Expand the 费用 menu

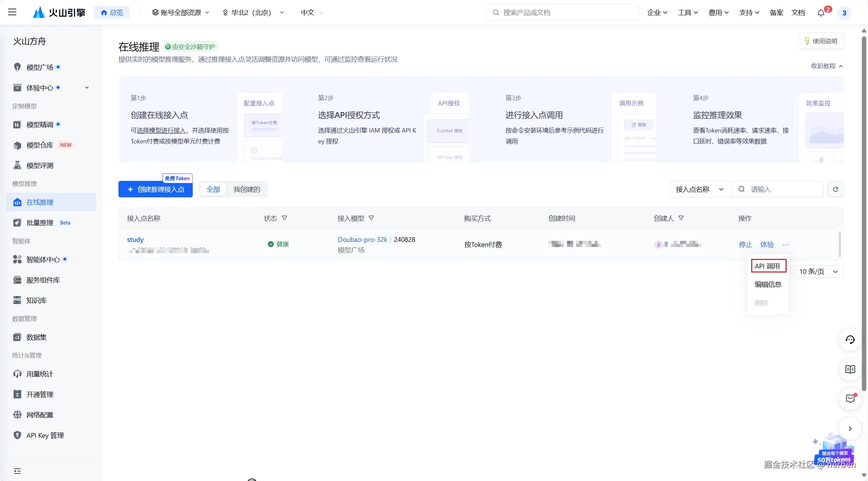coord(719,13)
